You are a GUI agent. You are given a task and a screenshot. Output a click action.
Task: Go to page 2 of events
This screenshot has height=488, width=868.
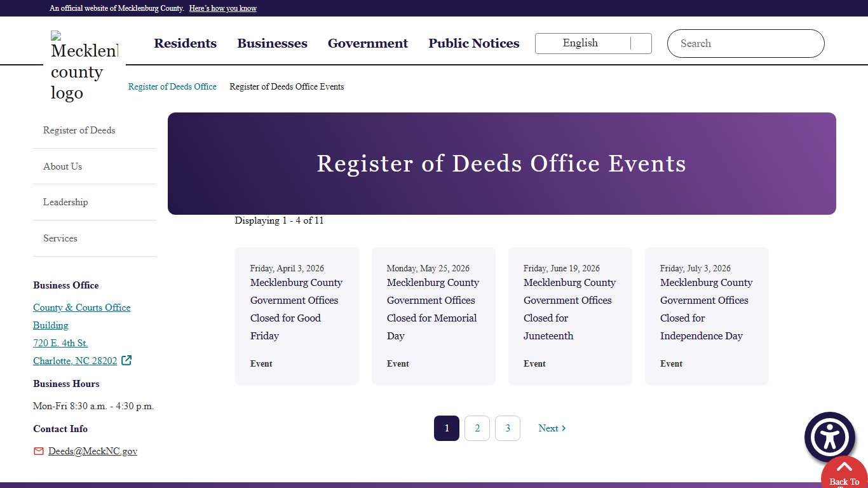tap(477, 428)
